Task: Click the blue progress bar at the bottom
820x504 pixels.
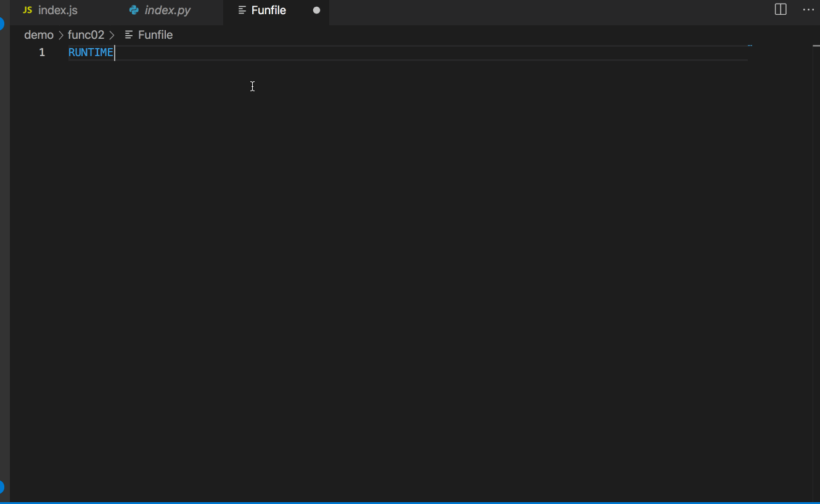Action: coord(410,503)
